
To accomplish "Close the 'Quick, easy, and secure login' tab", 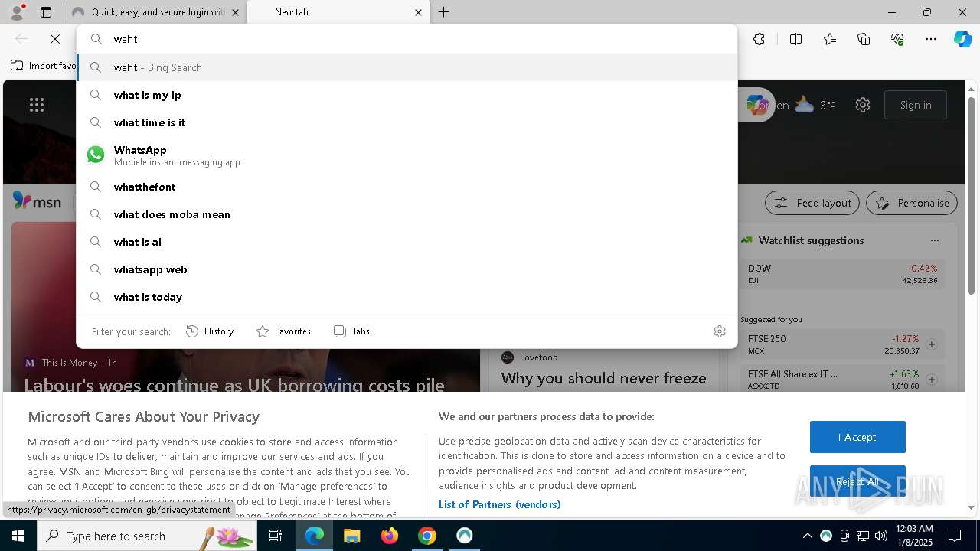I will pos(235,12).
